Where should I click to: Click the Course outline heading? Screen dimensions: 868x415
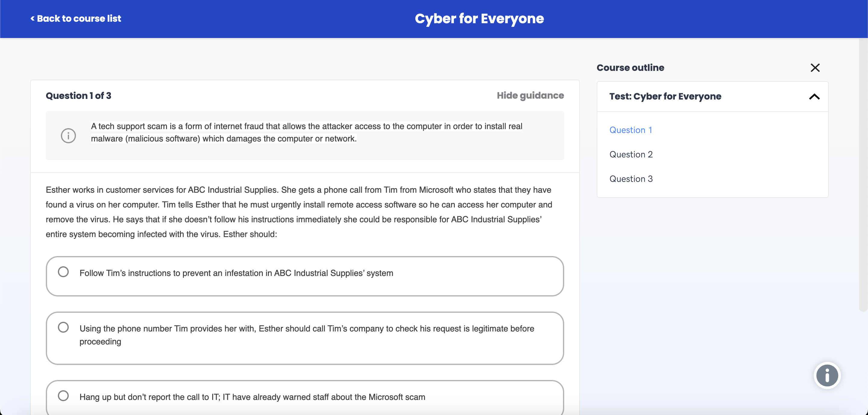[630, 68]
